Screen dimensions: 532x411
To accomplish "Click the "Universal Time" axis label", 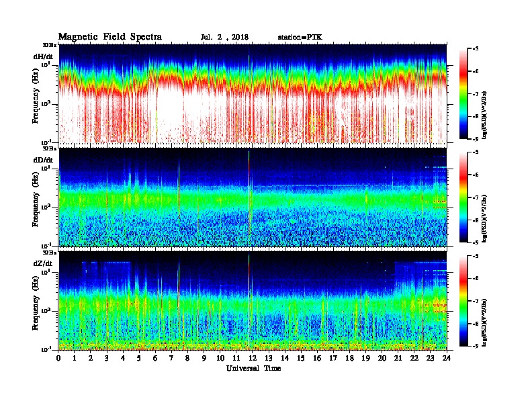I will (253, 368).
